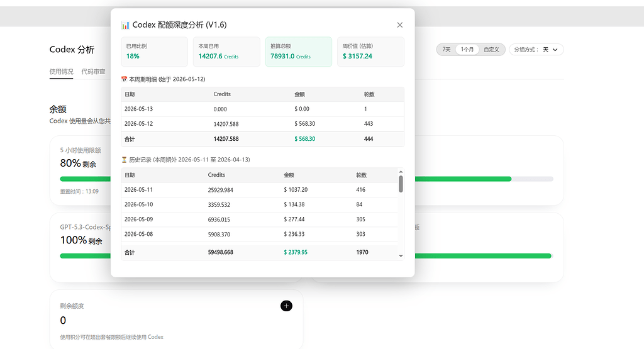The height and width of the screenshot is (349, 644).
Task: Click the Codex 分析 page heading
Action: coord(72,50)
